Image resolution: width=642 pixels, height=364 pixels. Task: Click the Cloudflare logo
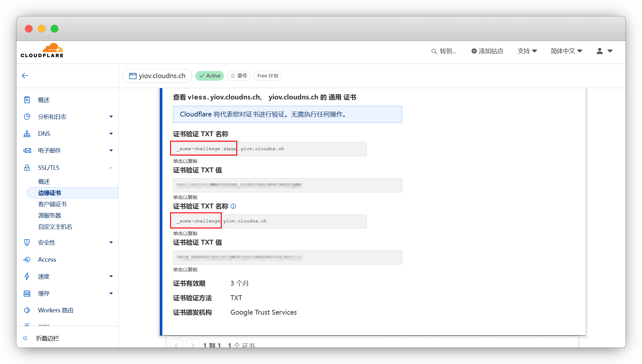coord(42,51)
